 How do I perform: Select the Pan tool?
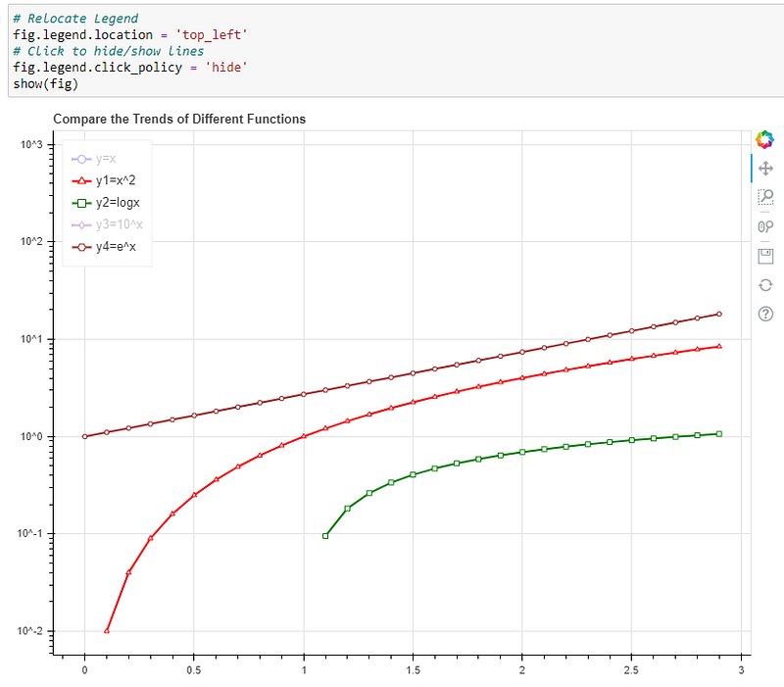765,169
